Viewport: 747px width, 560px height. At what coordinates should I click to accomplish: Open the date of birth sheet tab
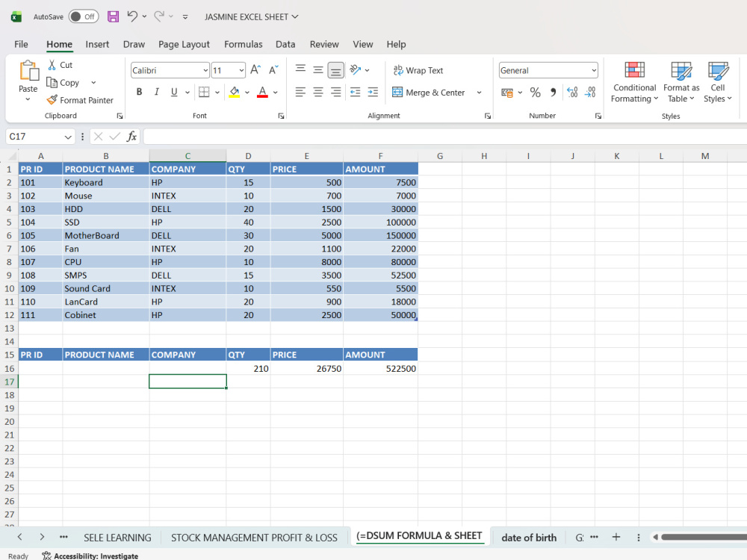[x=529, y=538]
